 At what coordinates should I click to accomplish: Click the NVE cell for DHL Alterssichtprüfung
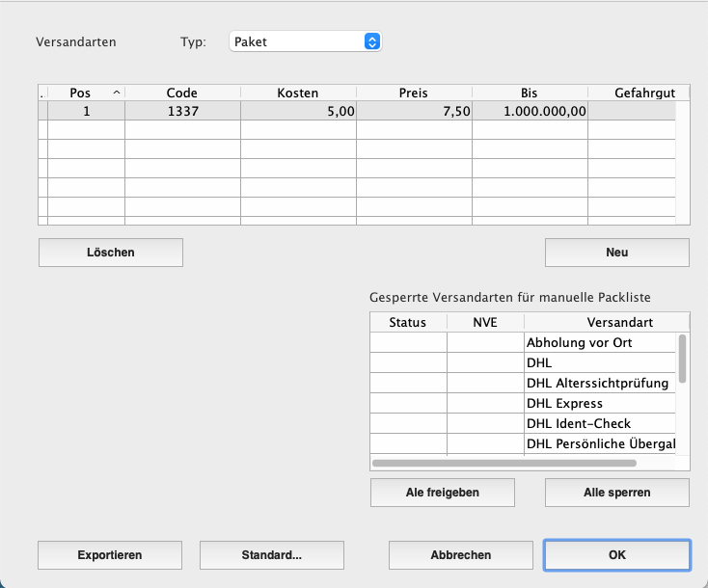485,383
